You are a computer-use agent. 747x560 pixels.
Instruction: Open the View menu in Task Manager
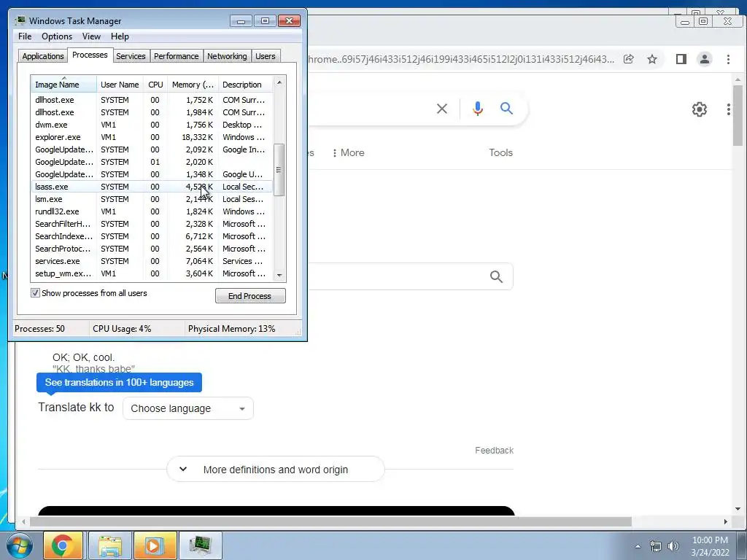click(91, 36)
